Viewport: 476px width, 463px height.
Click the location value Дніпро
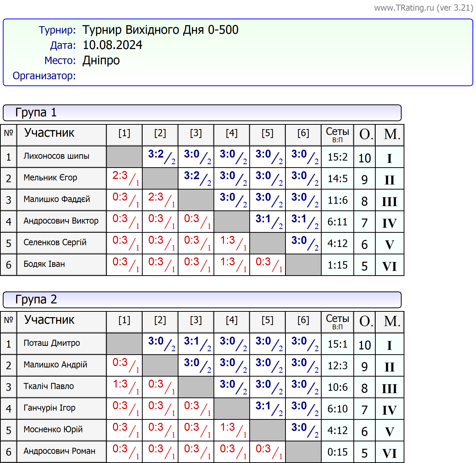(x=101, y=60)
